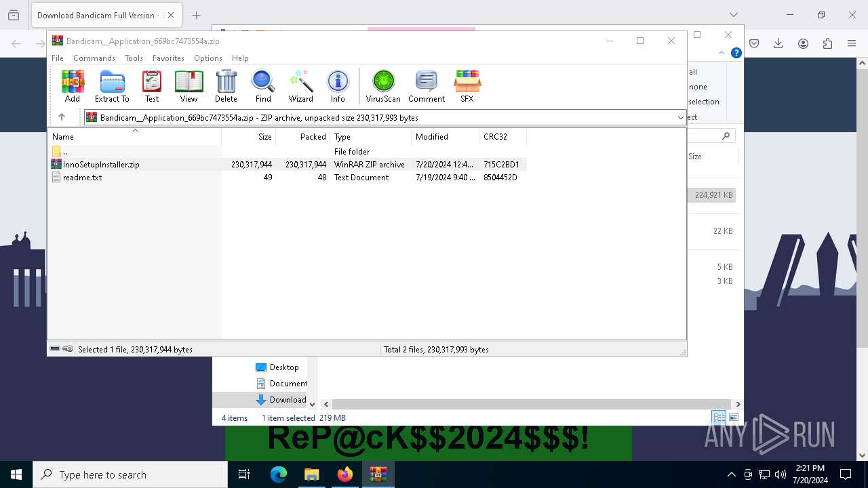Open the browser hamburger menu
Image resolution: width=868 pixels, height=488 pixels.
[852, 43]
